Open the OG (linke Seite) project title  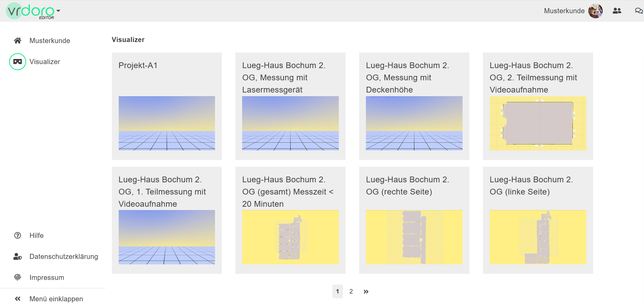pyautogui.click(x=531, y=186)
